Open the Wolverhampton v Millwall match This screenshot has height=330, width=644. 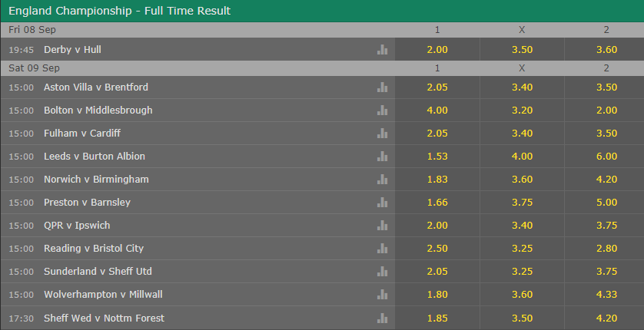pos(103,295)
